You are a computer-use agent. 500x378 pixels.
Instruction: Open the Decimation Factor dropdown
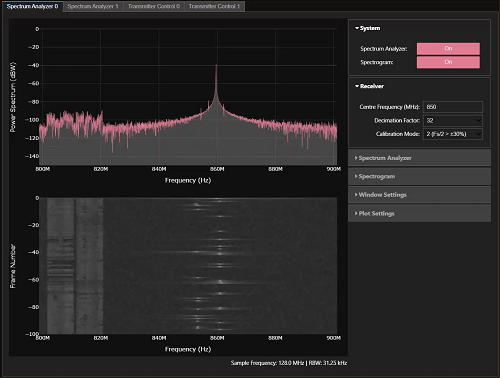pyautogui.click(x=453, y=121)
